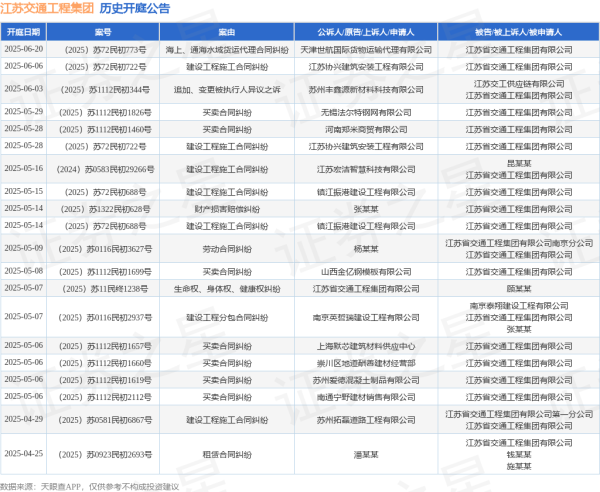Screen dimensions: 600x492
Task: Click the date cell 2025-04-25
Action: 24,453
